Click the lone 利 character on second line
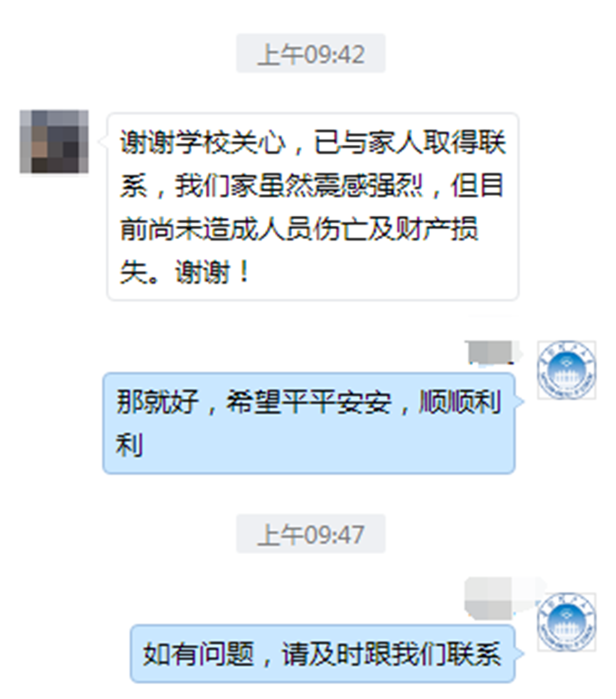This screenshot has height=699, width=616. pos(129,444)
